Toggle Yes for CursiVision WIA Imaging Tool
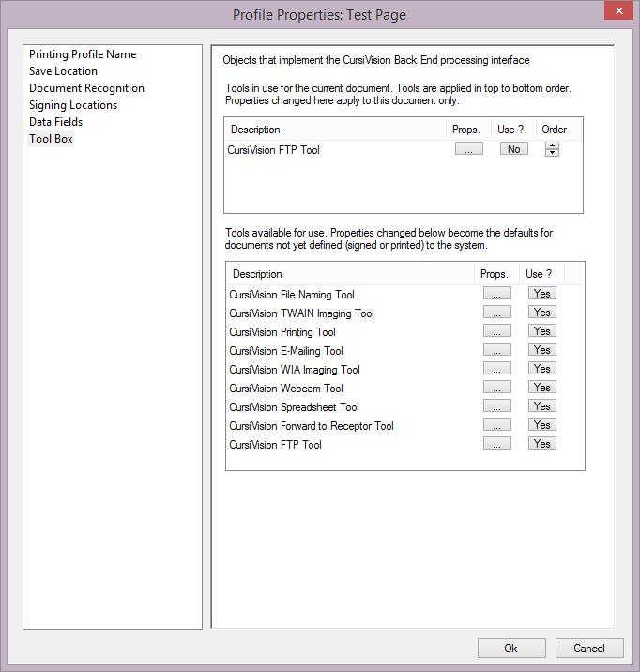640x672 pixels. [x=541, y=369]
